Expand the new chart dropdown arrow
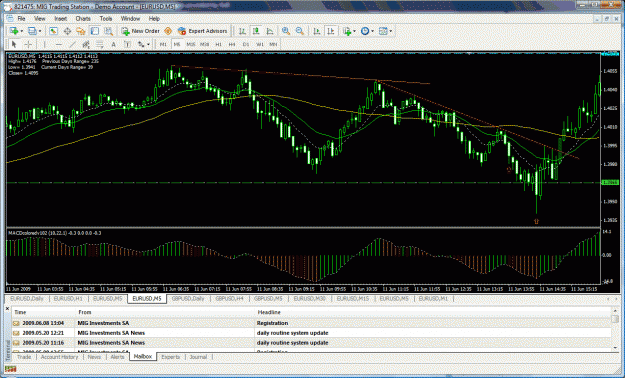625x378 pixels. pyautogui.click(x=22, y=31)
